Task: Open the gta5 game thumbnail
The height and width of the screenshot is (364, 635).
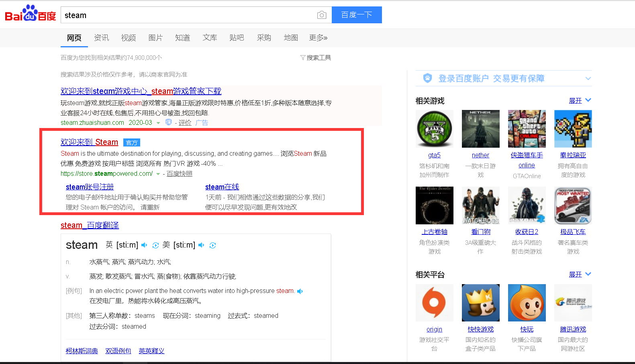Action: pos(434,129)
